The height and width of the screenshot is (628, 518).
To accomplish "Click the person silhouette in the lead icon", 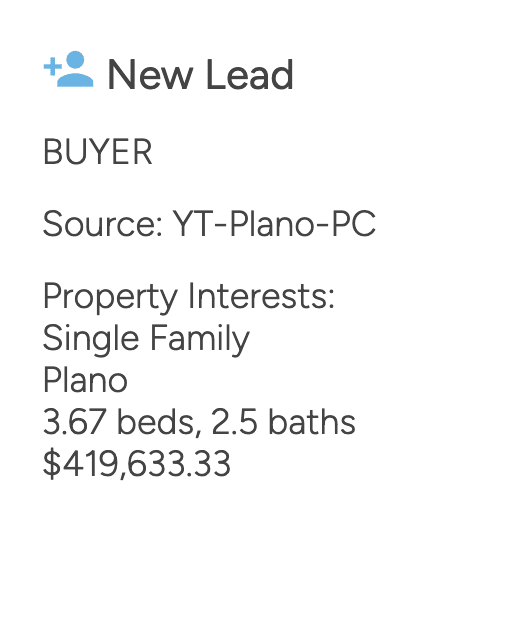I will [76, 69].
